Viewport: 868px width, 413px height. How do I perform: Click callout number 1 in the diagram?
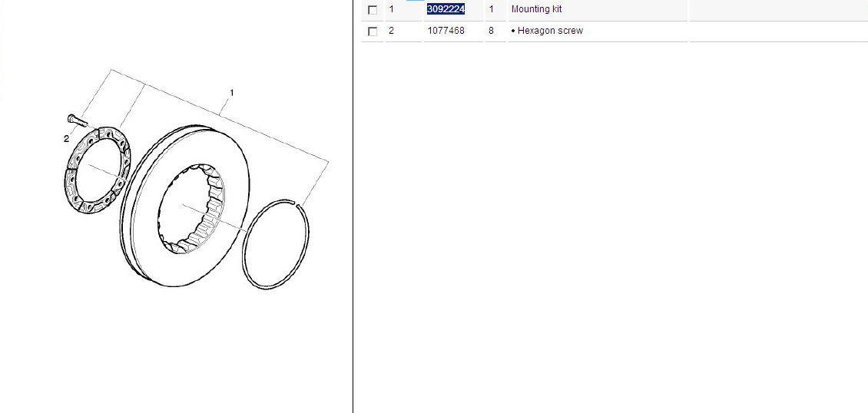click(x=231, y=93)
